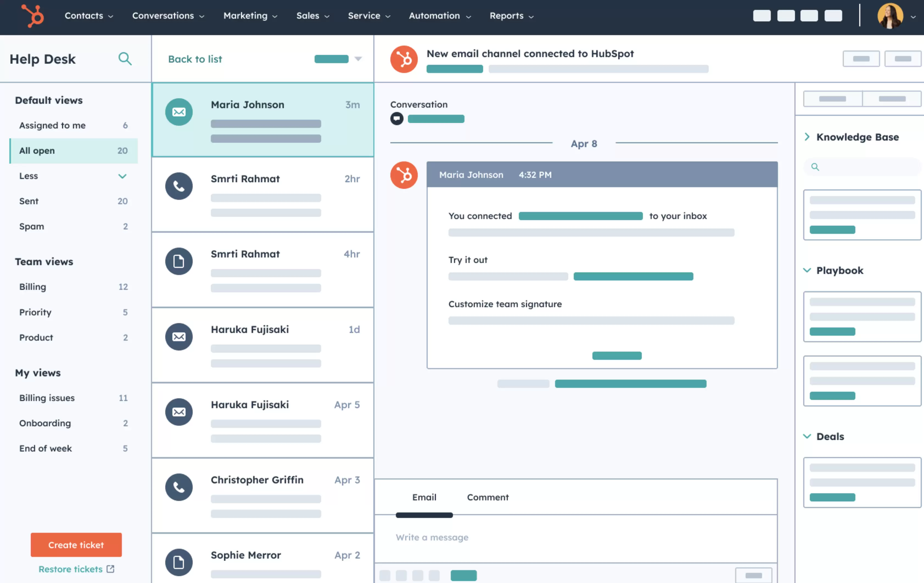Click the search icon in the Knowledge Base panel
This screenshot has width=924, height=583.
[815, 167]
